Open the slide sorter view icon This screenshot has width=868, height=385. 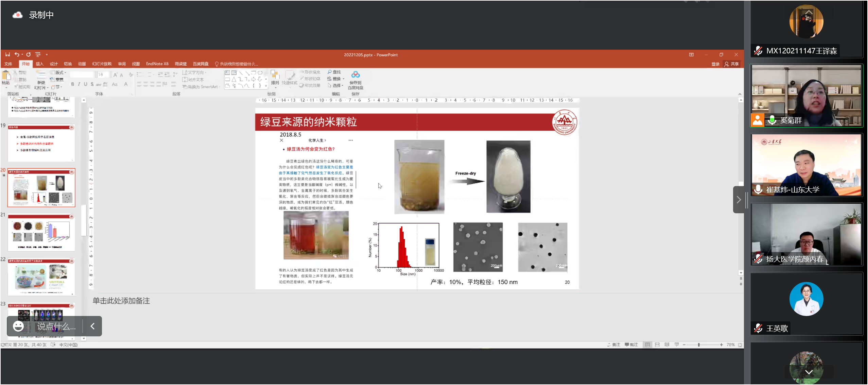pyautogui.click(x=657, y=345)
